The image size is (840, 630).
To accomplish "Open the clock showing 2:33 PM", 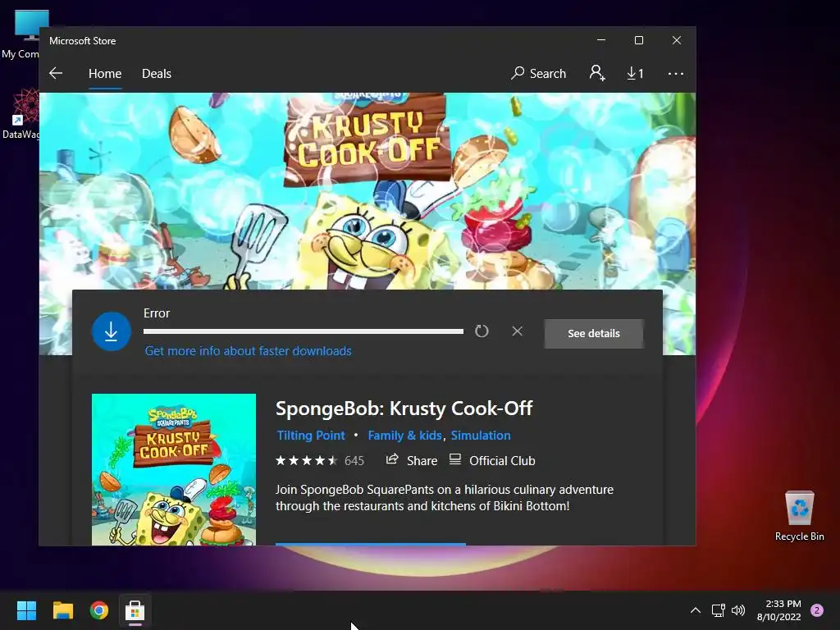I will click(x=779, y=610).
